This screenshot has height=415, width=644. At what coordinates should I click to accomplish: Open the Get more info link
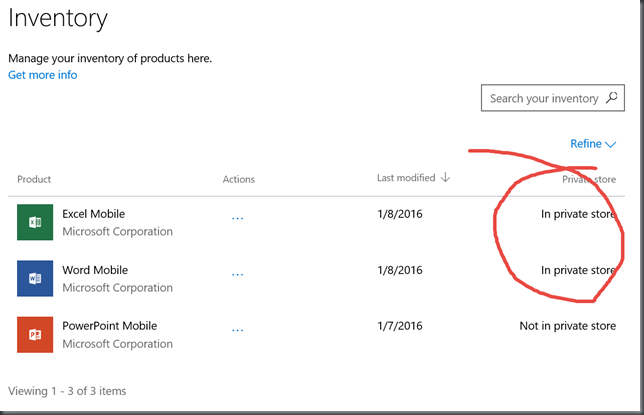pos(43,75)
